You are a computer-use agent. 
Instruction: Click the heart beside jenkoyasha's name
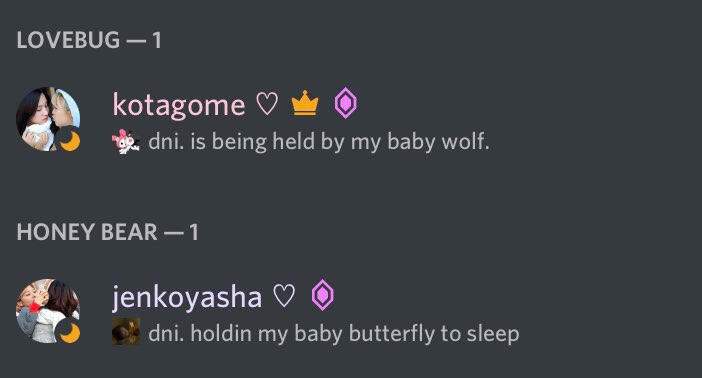tap(284, 296)
